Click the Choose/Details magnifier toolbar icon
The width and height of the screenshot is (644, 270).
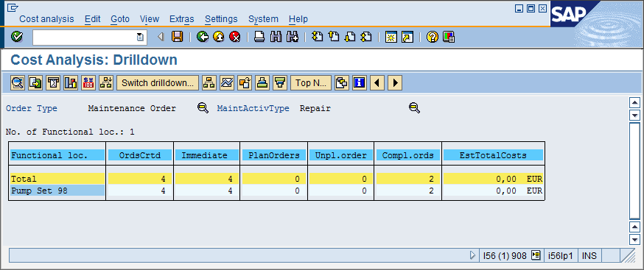tap(18, 83)
